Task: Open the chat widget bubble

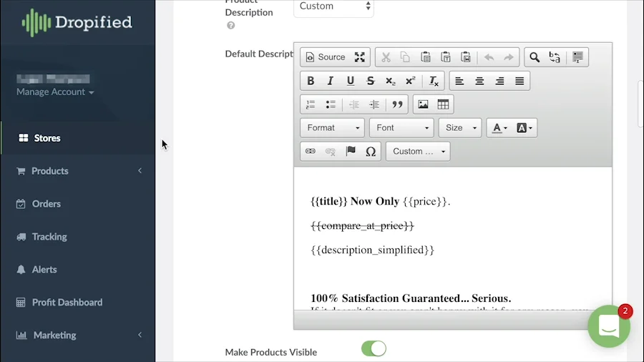Action: point(609,326)
